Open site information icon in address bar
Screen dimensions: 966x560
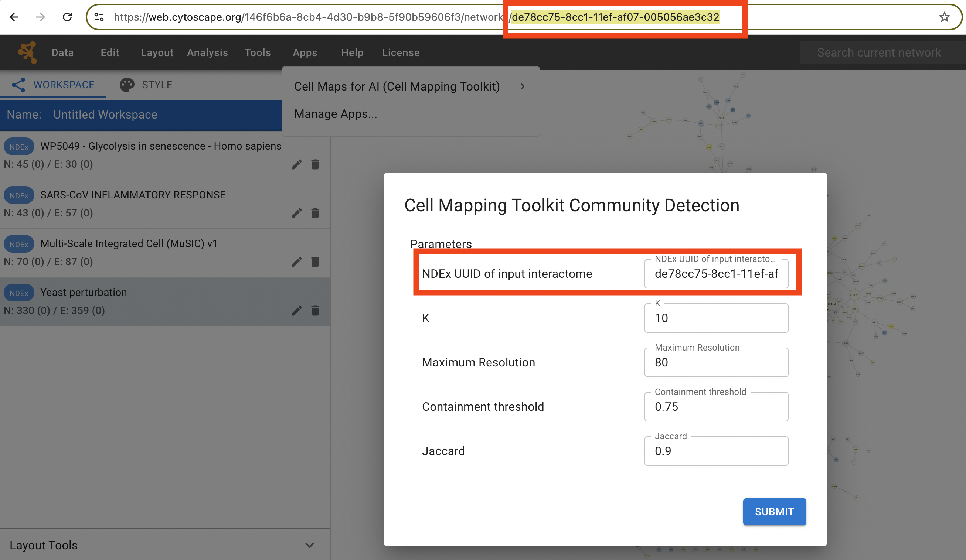coord(99,17)
